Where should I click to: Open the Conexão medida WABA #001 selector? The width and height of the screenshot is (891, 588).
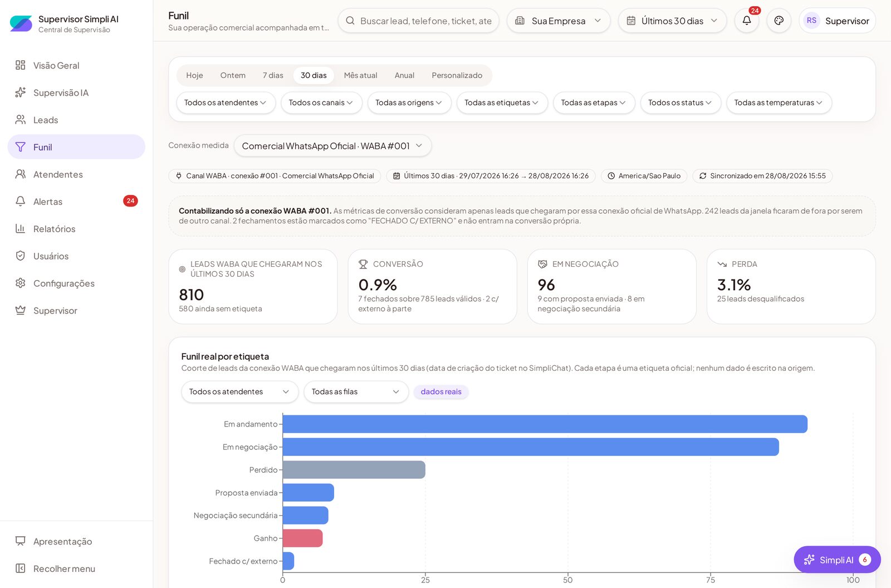click(x=332, y=146)
